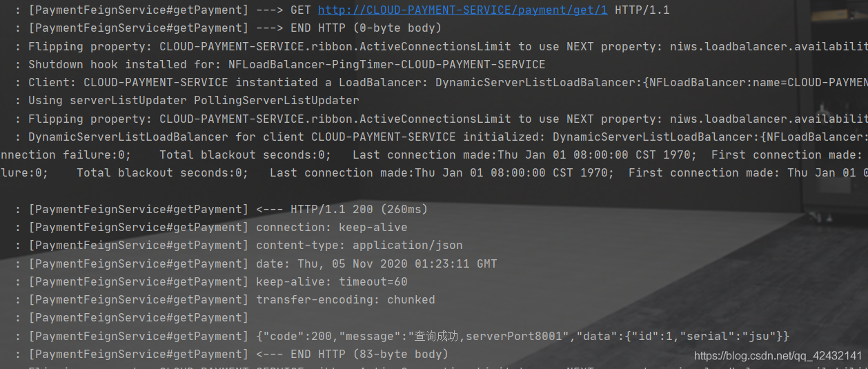
Task: Open the CLOUD-PAYMENT-SERVICE payment/get/1 URL link
Action: (463, 10)
